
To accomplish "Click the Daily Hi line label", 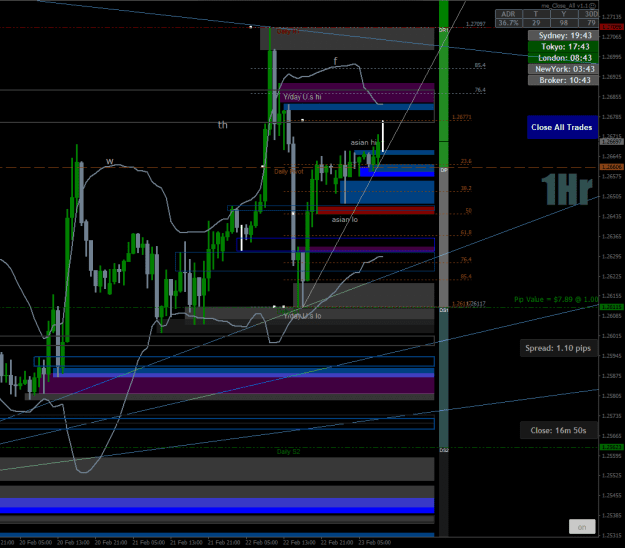I will click(287, 31).
